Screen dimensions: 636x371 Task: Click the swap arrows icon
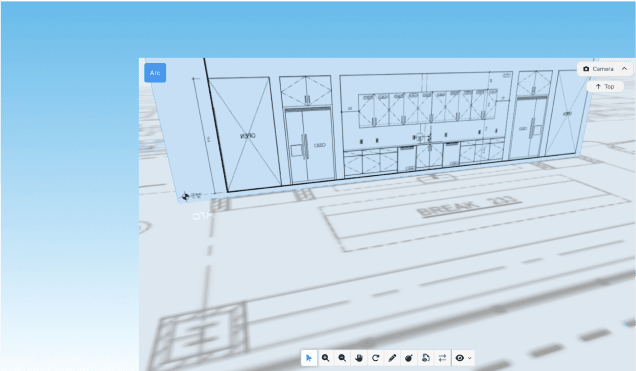(x=442, y=358)
